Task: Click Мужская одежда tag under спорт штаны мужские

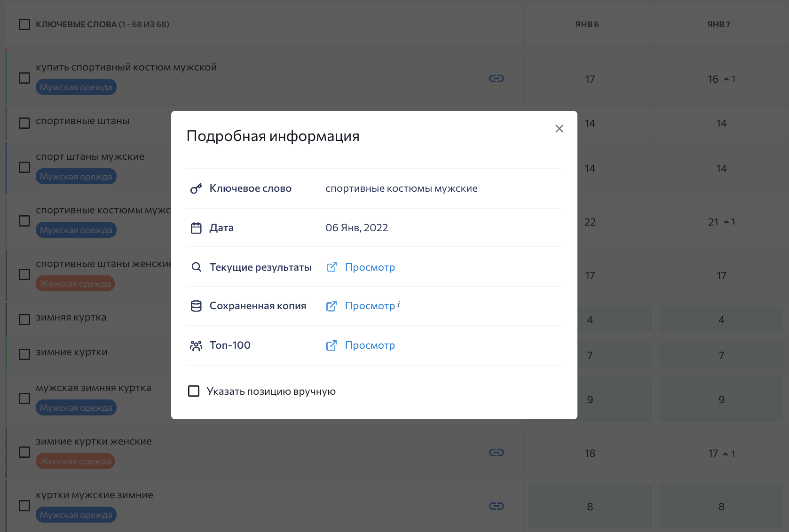Action: [x=76, y=176]
